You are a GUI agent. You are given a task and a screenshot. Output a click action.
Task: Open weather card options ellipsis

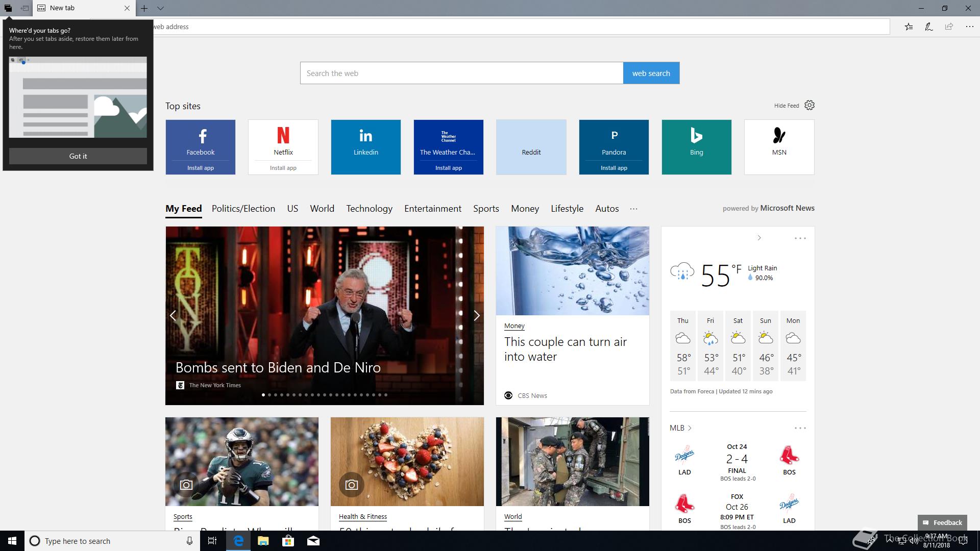coord(800,238)
